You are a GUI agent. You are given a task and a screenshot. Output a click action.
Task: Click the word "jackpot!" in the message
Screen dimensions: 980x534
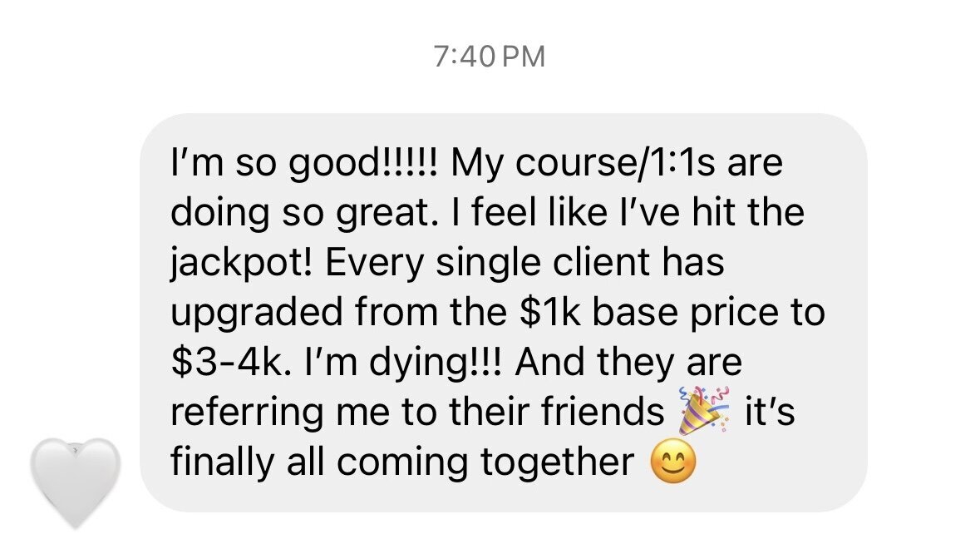240,263
